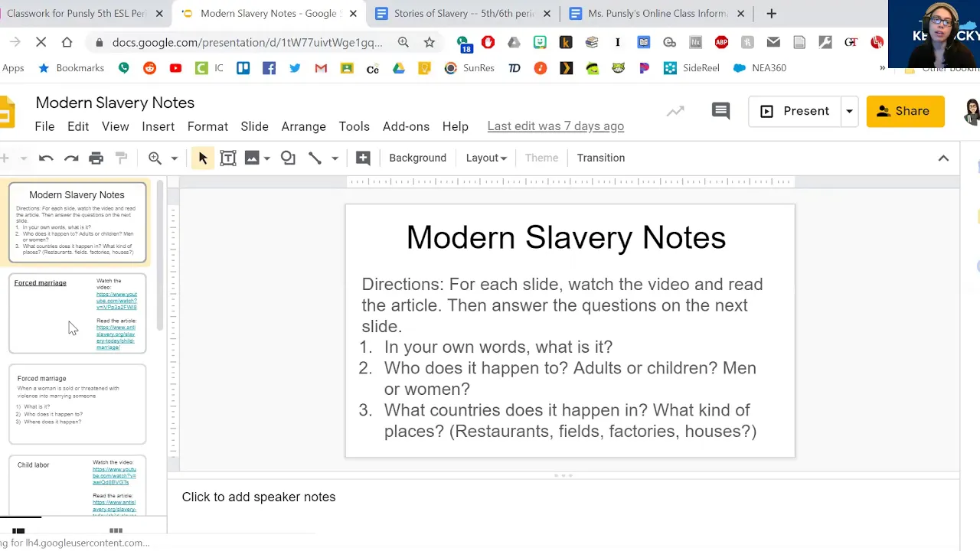
Task: Switch to 'Classwork for Punsly 5th ESL' tab
Action: (x=77, y=13)
